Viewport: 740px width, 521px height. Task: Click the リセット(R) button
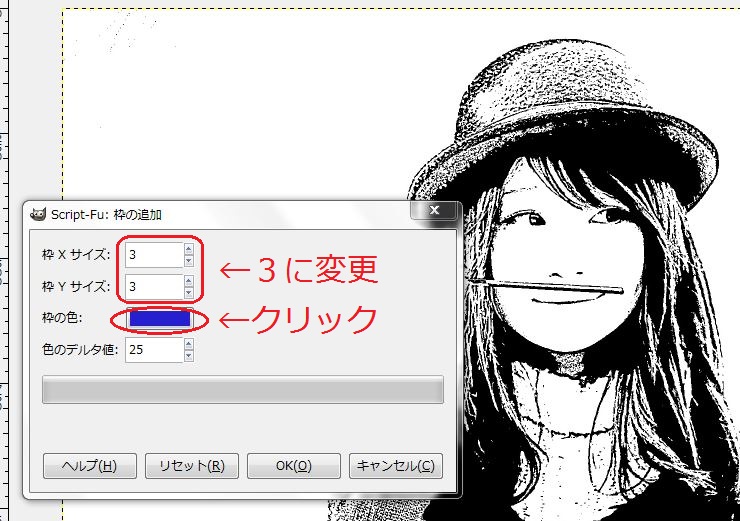[192, 466]
